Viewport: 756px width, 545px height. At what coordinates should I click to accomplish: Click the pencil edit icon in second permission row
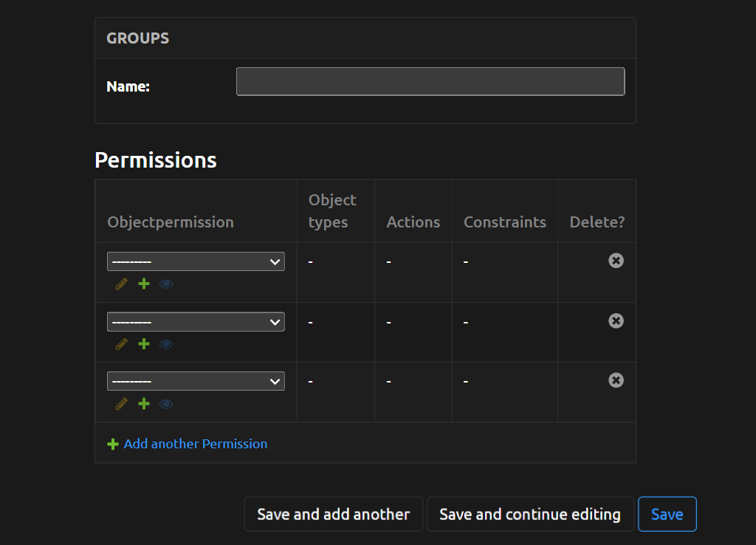pyautogui.click(x=122, y=344)
